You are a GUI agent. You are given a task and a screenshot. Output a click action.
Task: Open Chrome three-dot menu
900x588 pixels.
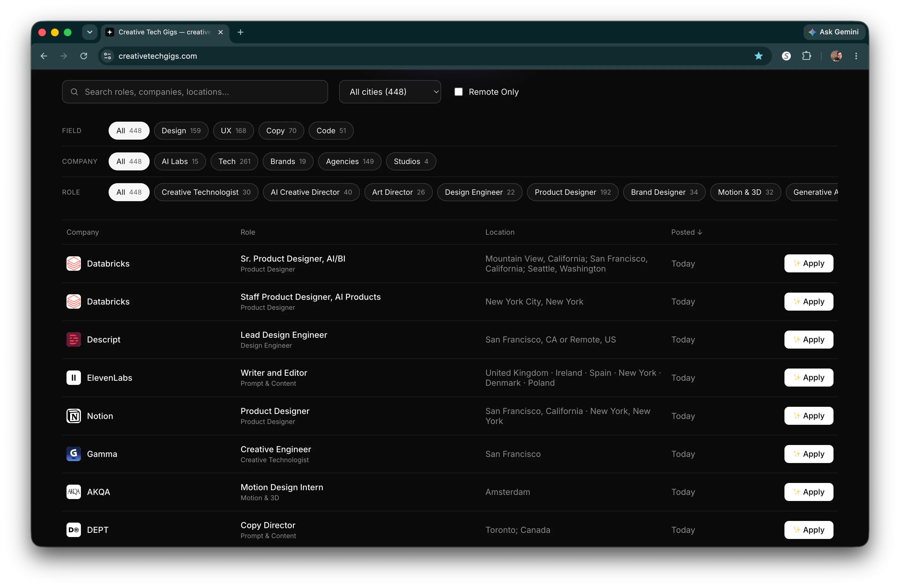click(x=856, y=56)
